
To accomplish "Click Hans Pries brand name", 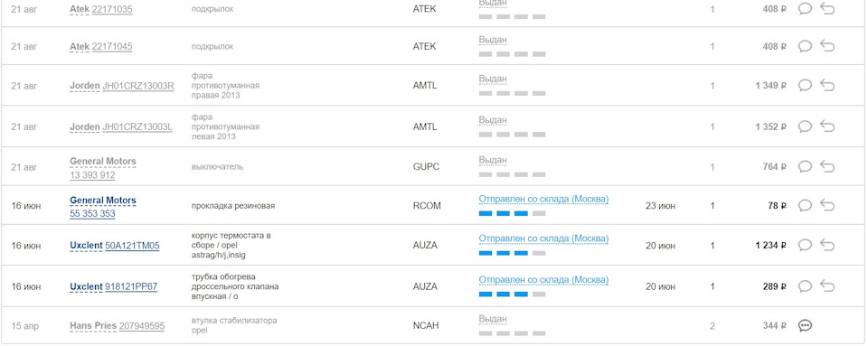I will (x=93, y=326).
